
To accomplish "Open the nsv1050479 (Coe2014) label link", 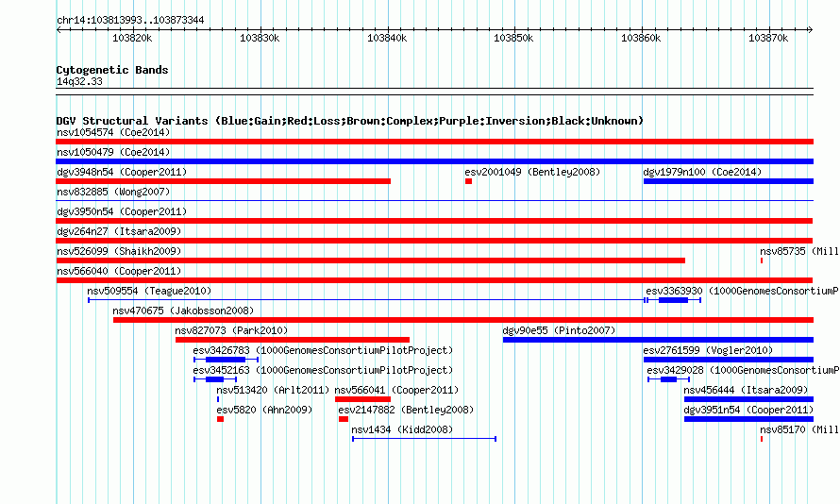I will point(113,152).
